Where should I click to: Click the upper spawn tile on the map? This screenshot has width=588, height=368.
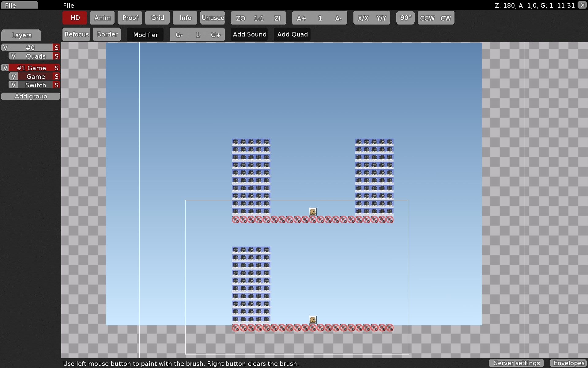pyautogui.click(x=313, y=212)
